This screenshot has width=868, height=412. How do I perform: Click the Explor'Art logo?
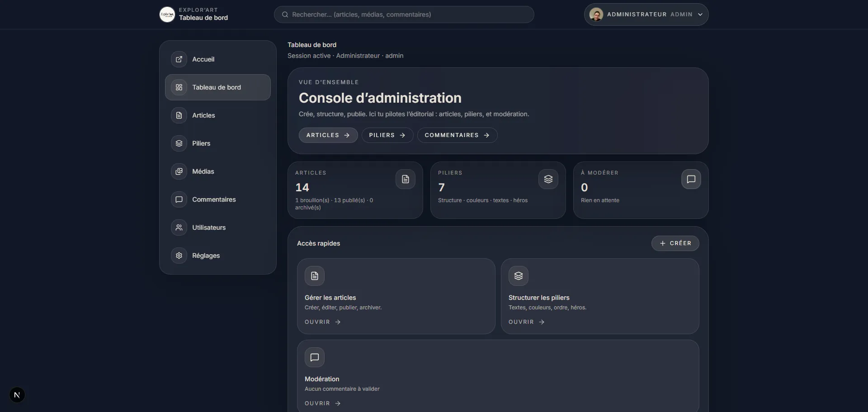[167, 14]
